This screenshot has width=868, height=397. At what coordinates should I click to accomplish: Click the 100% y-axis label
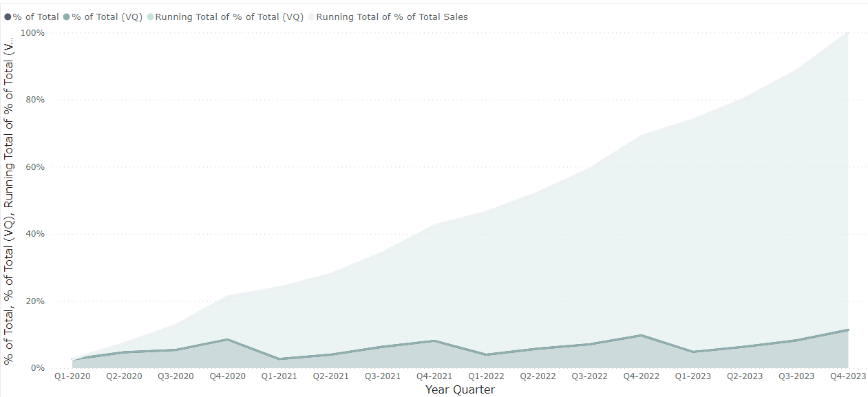click(33, 32)
